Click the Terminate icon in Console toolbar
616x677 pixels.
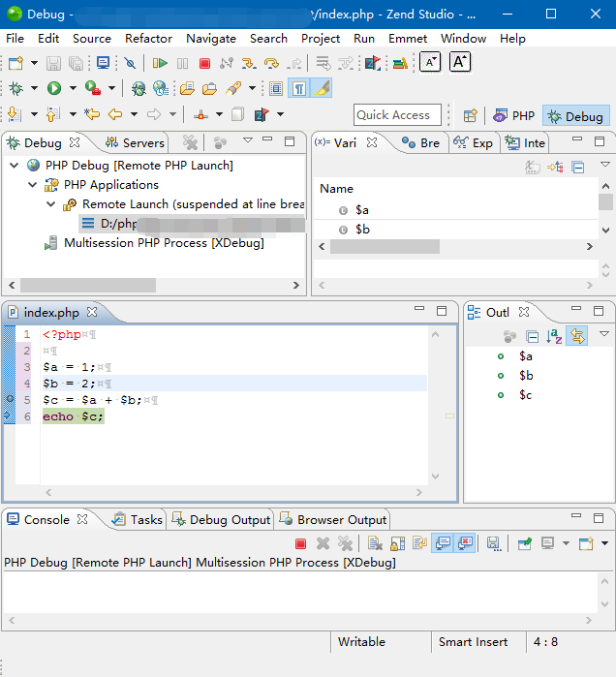tap(301, 543)
